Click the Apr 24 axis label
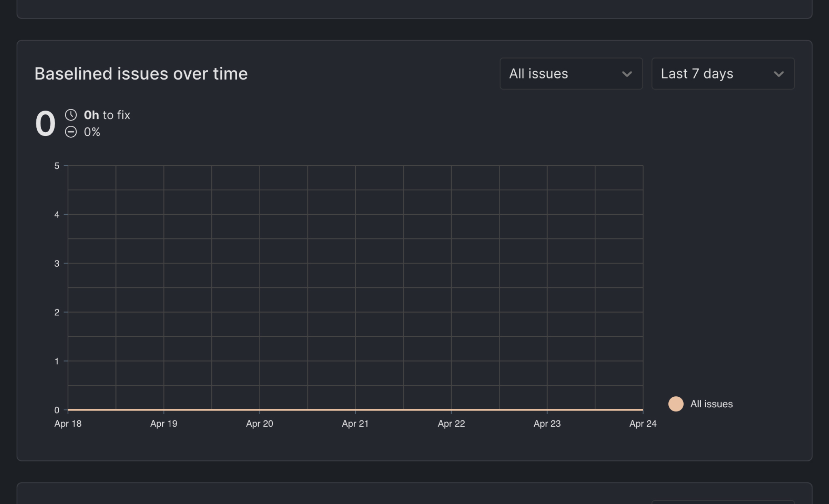 (x=643, y=424)
